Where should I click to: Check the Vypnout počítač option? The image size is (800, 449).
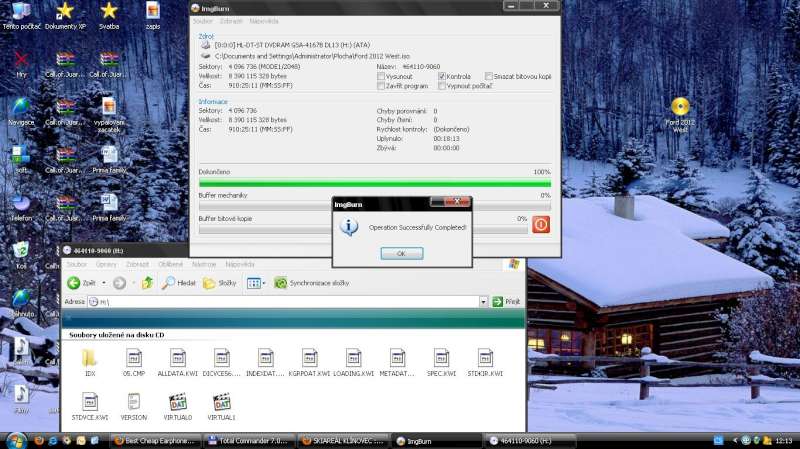pos(442,86)
